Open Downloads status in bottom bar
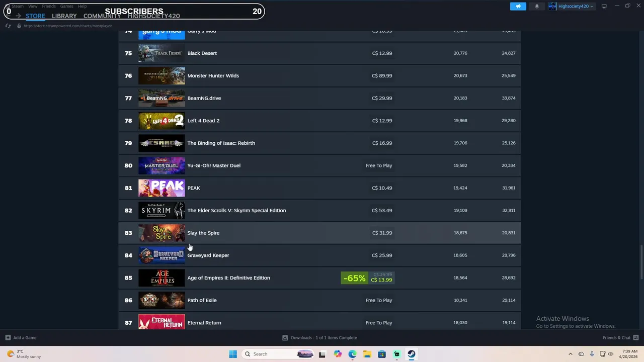Viewport: 644px width, 362px height. [x=319, y=338]
